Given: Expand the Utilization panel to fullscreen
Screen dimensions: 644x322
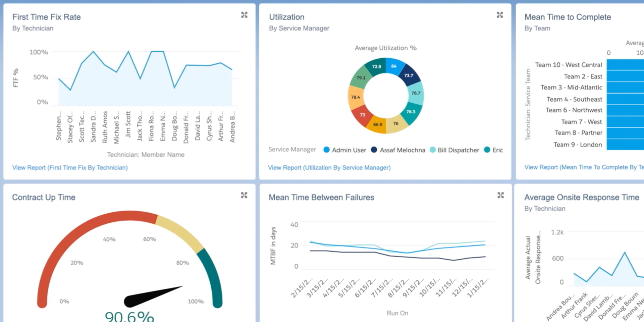Looking at the screenshot, I should click(500, 15).
